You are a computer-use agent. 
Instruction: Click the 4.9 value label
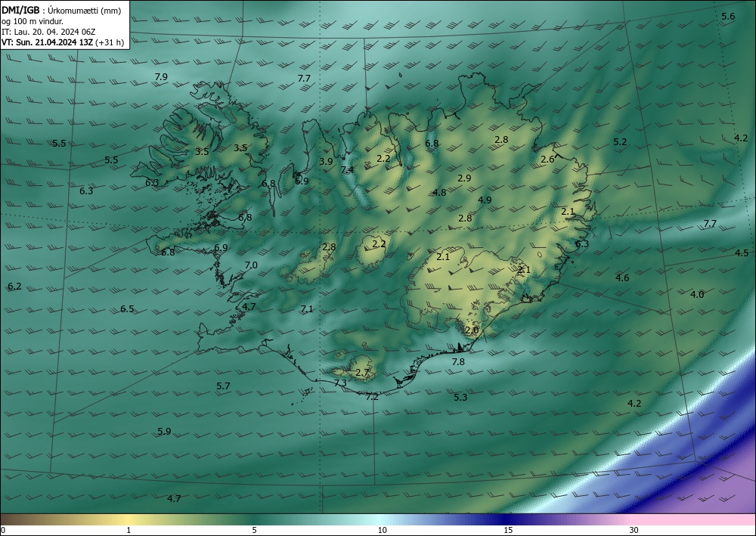click(x=485, y=200)
